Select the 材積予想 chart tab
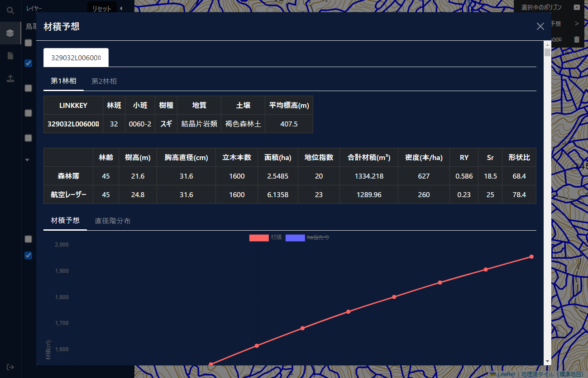Viewport: 588px width, 378px height. pos(65,221)
